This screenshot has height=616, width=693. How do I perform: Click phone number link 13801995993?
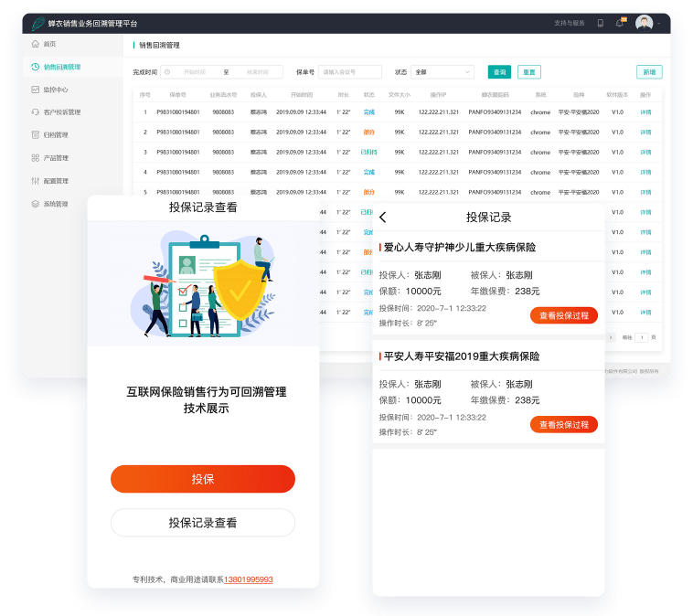coord(249,579)
